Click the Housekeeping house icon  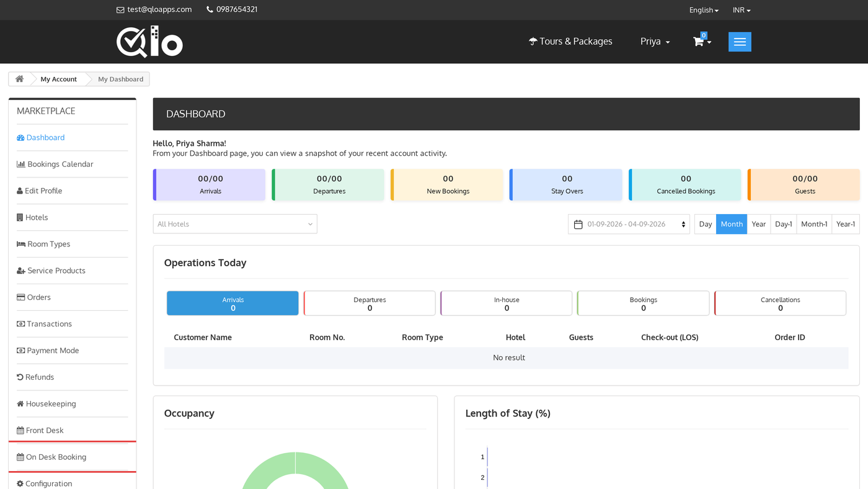20,404
